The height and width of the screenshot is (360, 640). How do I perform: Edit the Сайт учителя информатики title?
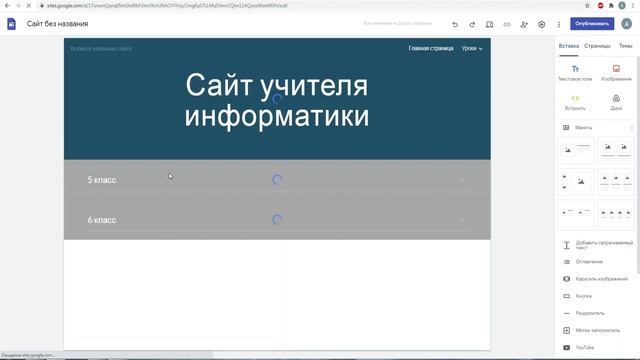(277, 100)
